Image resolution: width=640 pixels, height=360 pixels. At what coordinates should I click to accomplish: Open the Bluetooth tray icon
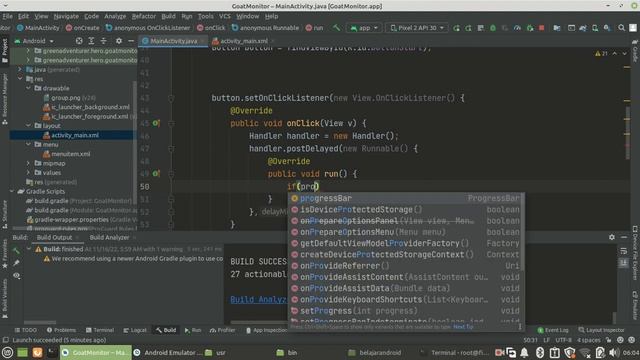540,352
